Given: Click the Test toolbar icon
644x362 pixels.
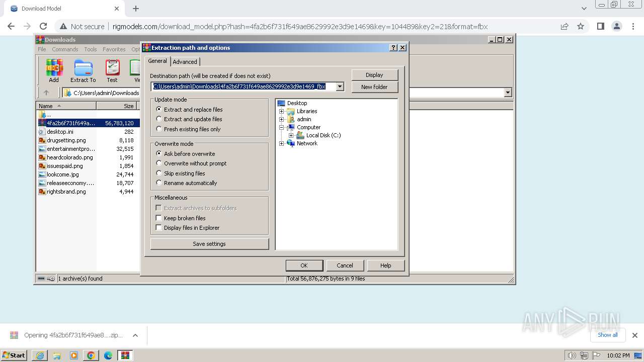Looking at the screenshot, I should pos(112,71).
